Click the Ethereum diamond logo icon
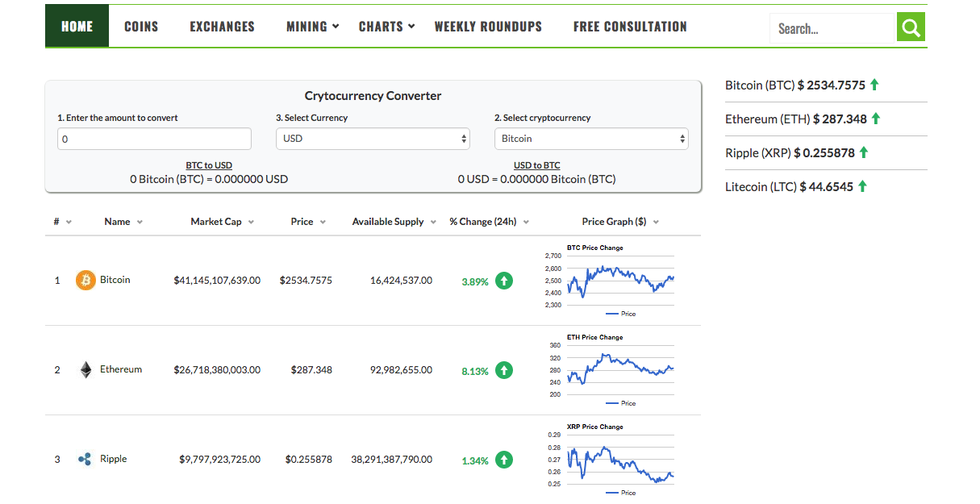 [x=85, y=370]
